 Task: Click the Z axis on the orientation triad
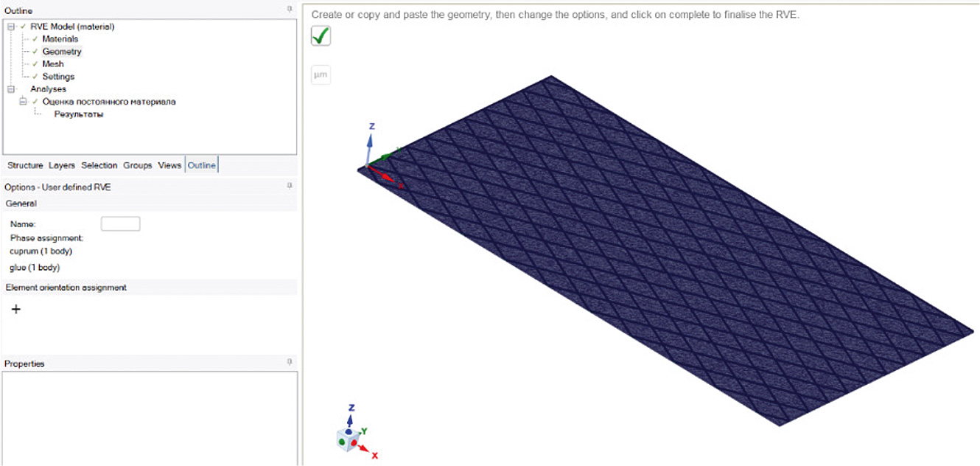click(x=351, y=415)
